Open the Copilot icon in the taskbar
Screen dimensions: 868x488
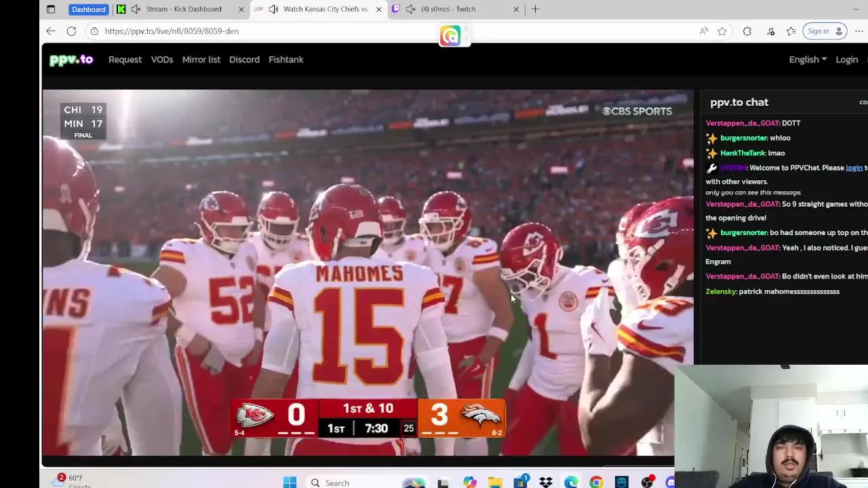pyautogui.click(x=470, y=483)
